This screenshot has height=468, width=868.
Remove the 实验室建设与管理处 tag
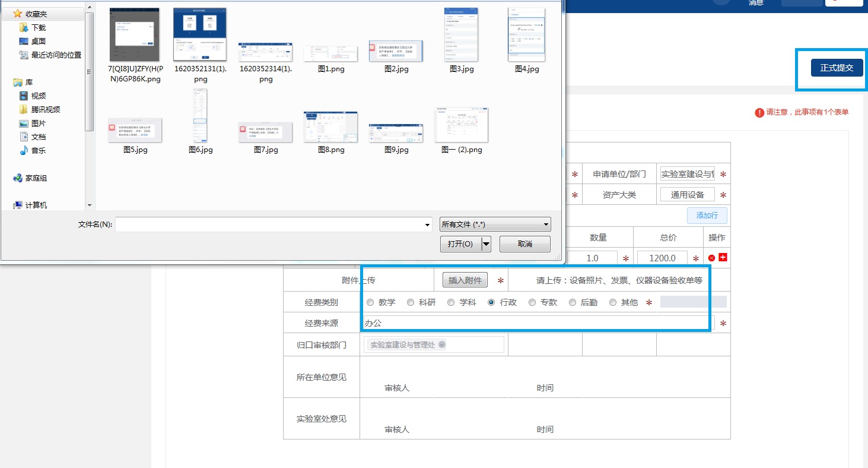click(442, 344)
